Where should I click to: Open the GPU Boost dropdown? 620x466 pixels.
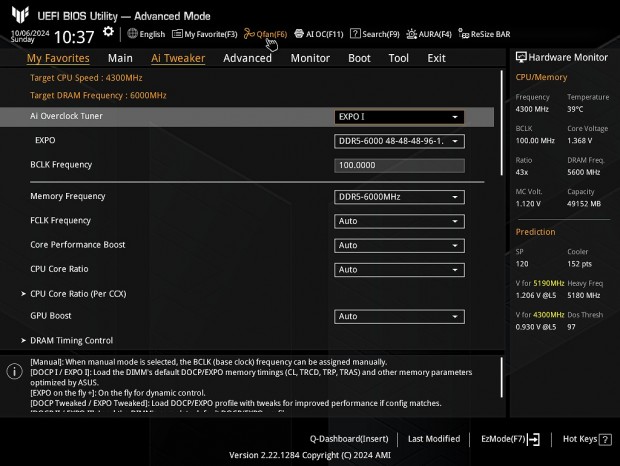(x=399, y=316)
